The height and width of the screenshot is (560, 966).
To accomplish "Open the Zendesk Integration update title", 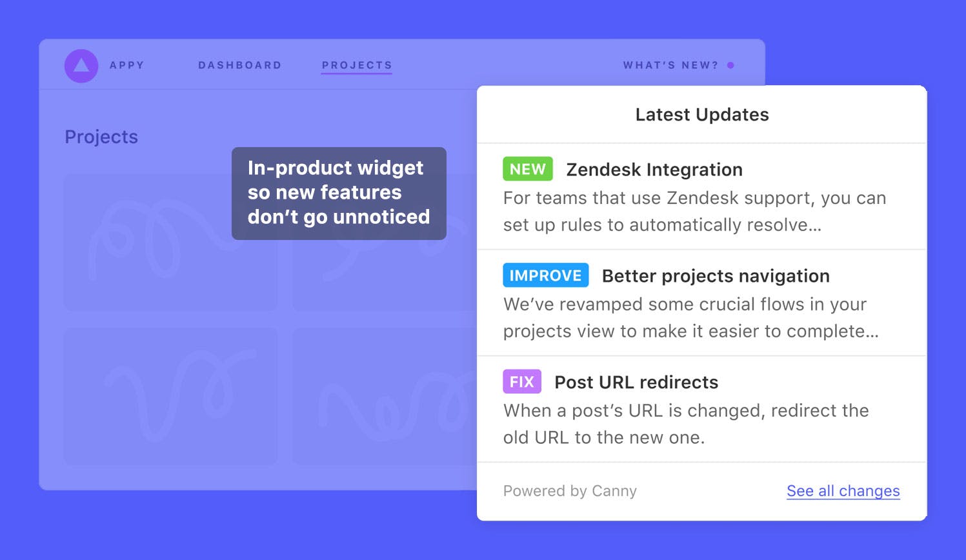I will [x=654, y=170].
